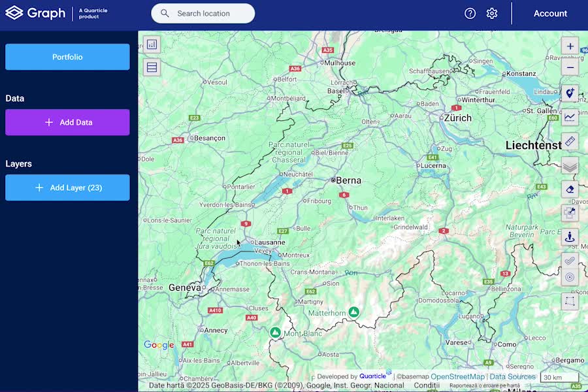This screenshot has width=588, height=392.
Task: Select the area edit tool with wrench
Action: point(570,213)
